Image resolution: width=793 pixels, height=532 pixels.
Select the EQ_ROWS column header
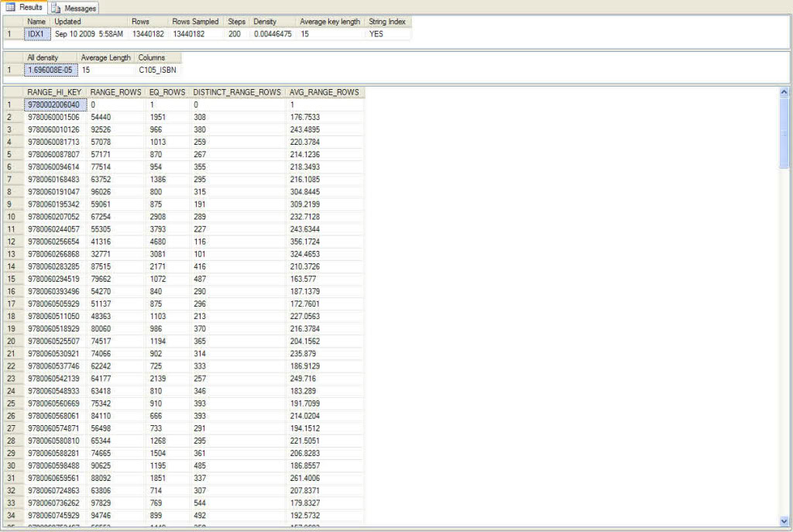pyautogui.click(x=167, y=91)
